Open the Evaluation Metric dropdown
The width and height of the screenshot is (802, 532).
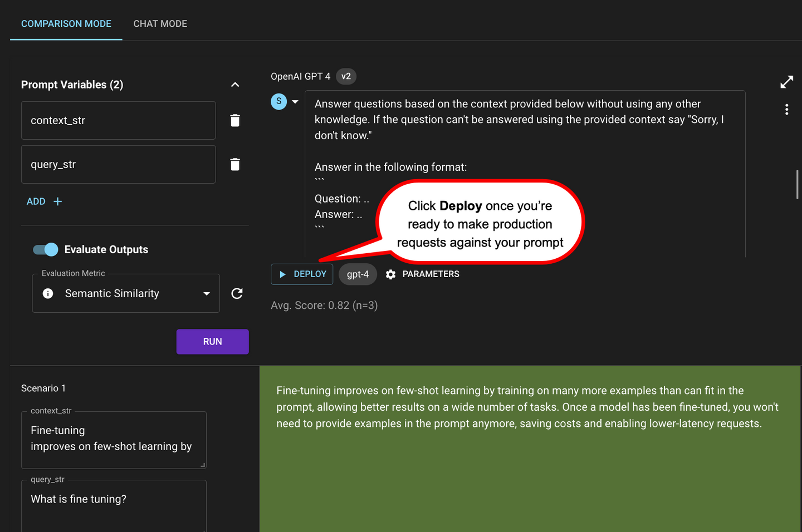click(x=126, y=293)
